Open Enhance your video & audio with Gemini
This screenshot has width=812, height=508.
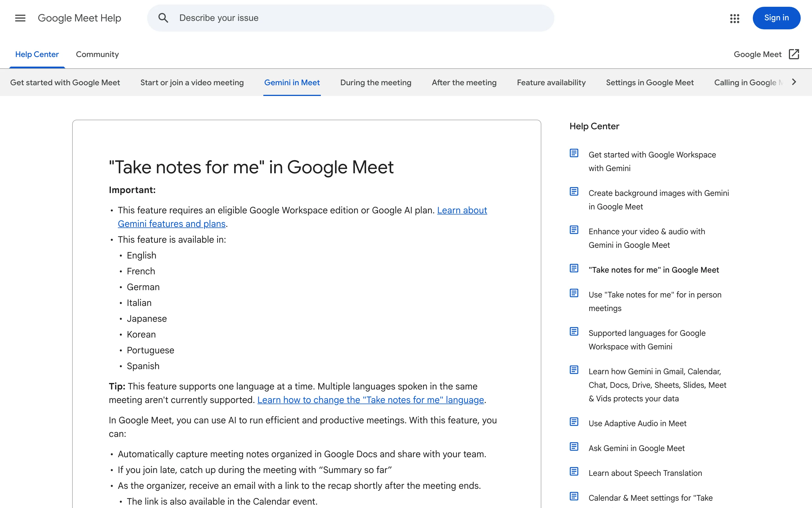pyautogui.click(x=646, y=238)
